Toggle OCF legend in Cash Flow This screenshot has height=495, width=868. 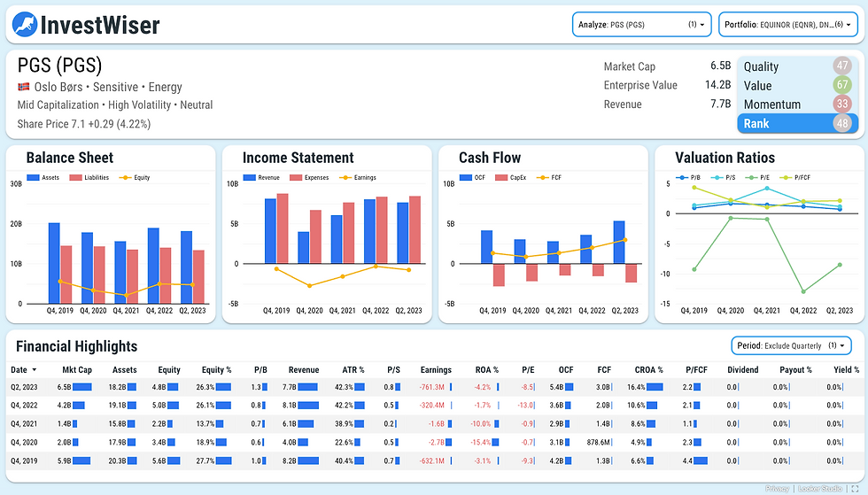pos(473,178)
